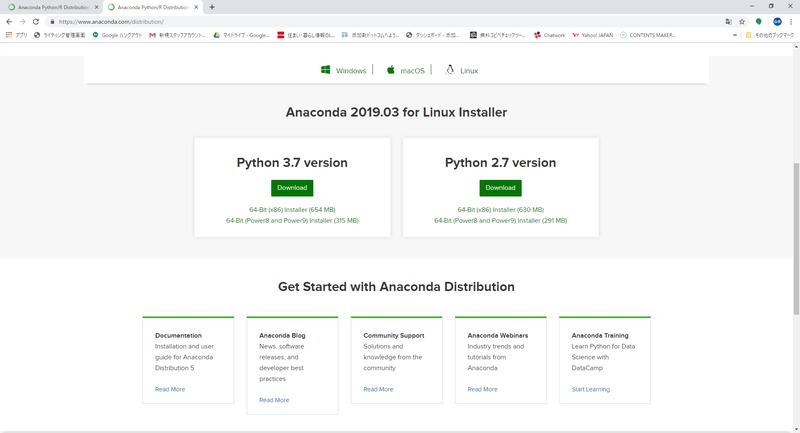The height and width of the screenshot is (433, 800).
Task: Open the Apps bookmarks shortcut
Action: click(x=16, y=35)
